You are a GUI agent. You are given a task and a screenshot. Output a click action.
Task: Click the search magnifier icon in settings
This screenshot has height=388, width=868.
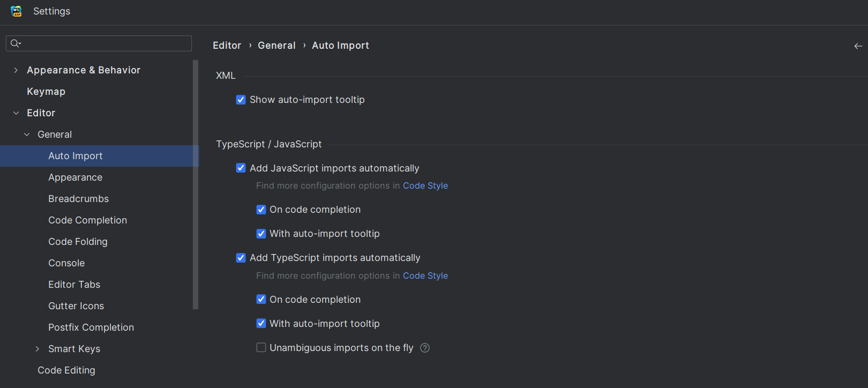coord(15,43)
